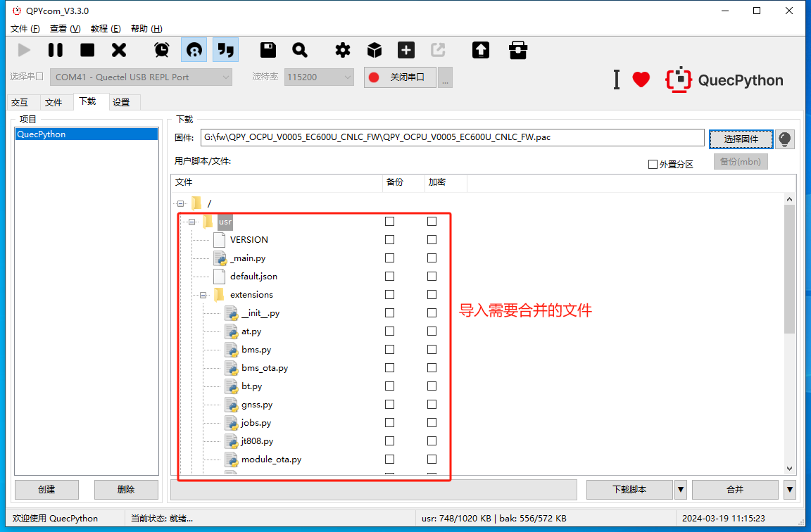The image size is (811, 532).
Task: Collapse the root '/' tree node
Action: pyautogui.click(x=180, y=203)
